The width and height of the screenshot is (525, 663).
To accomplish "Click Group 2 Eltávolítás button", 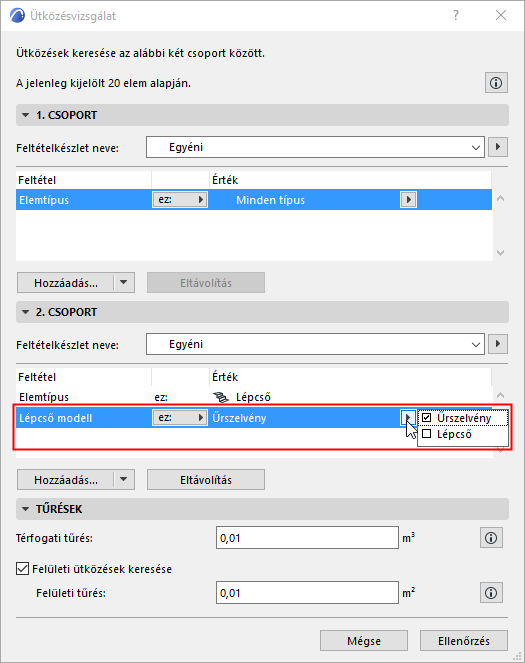I will [x=206, y=479].
